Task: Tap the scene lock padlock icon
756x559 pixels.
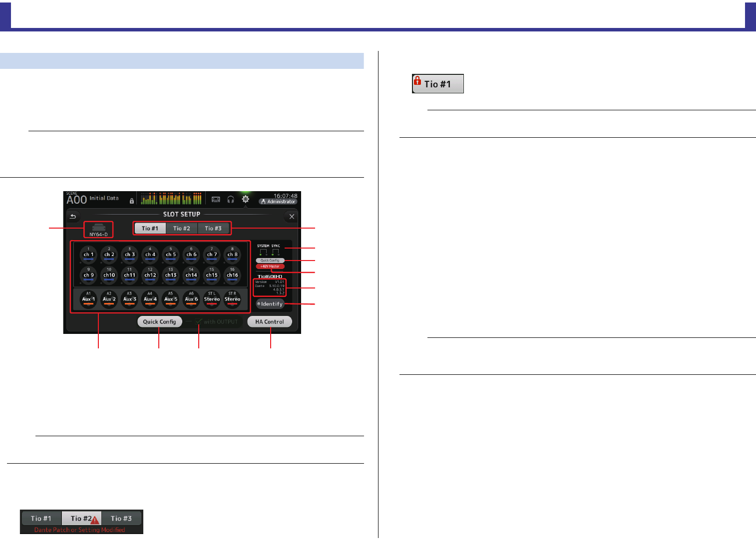Action: coord(132,201)
